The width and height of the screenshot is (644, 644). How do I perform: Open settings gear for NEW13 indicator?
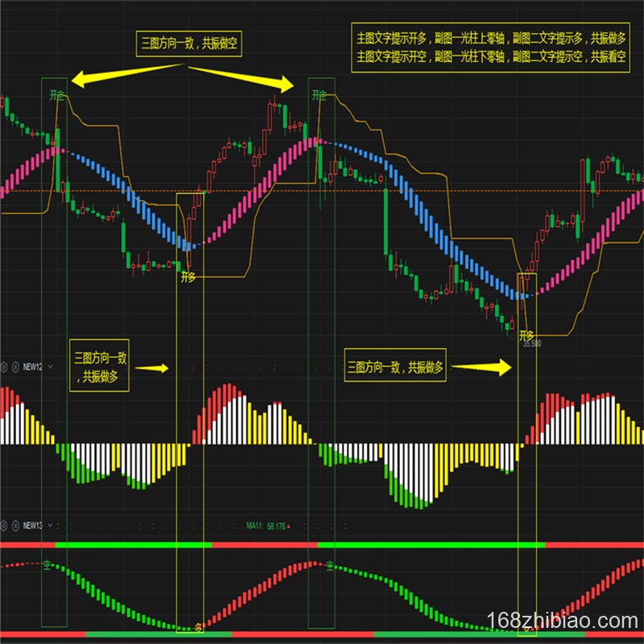pyautogui.click(x=4, y=526)
